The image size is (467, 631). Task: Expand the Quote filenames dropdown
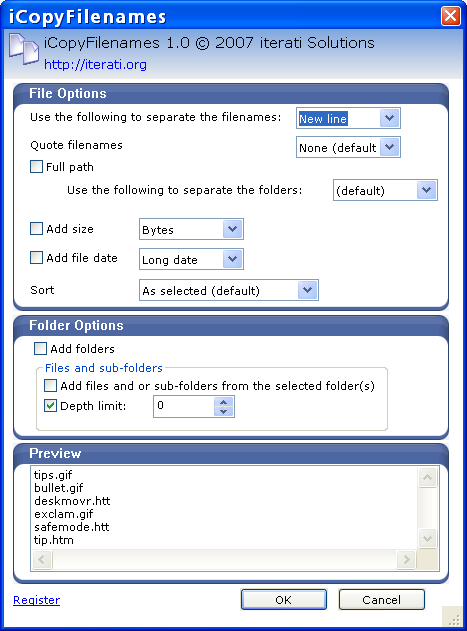point(348,147)
